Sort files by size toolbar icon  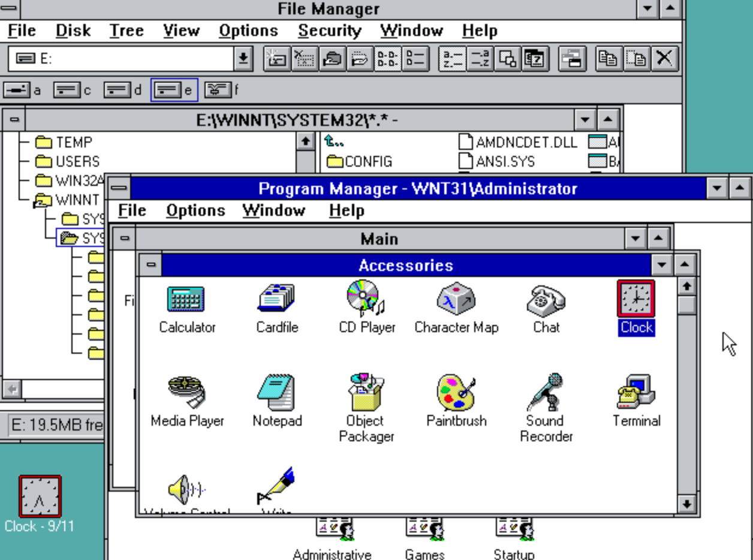pyautogui.click(x=507, y=59)
